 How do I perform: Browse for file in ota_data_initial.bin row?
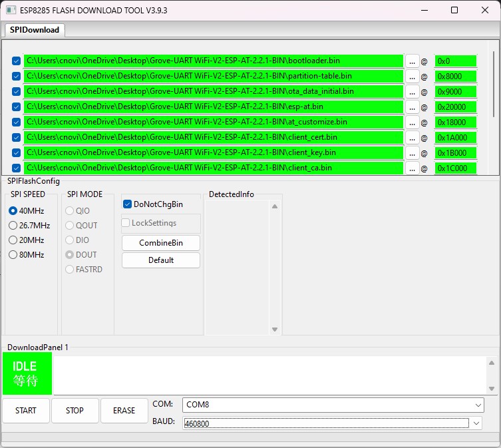tap(412, 91)
